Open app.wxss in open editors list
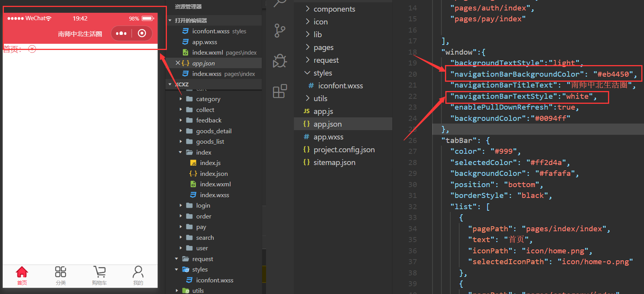The width and height of the screenshot is (644, 294). coord(204,42)
